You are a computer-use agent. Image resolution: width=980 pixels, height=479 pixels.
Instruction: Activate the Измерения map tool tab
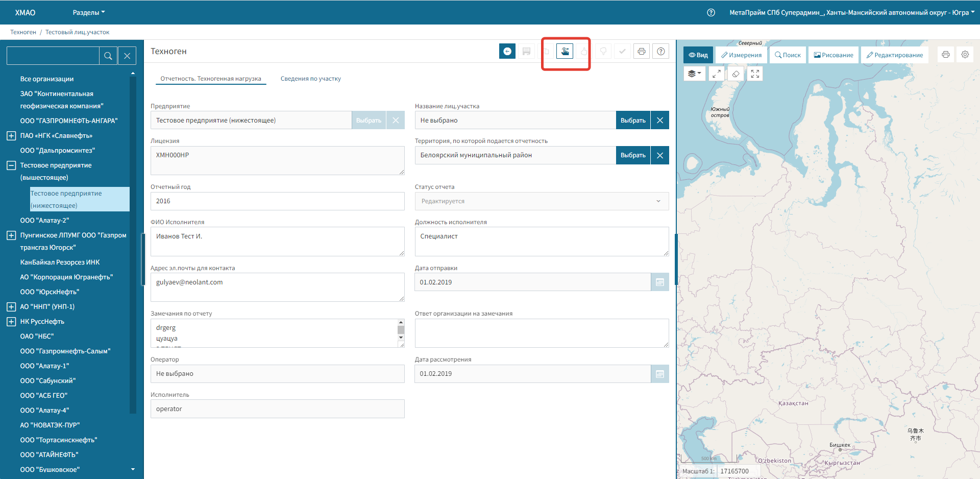click(x=741, y=55)
